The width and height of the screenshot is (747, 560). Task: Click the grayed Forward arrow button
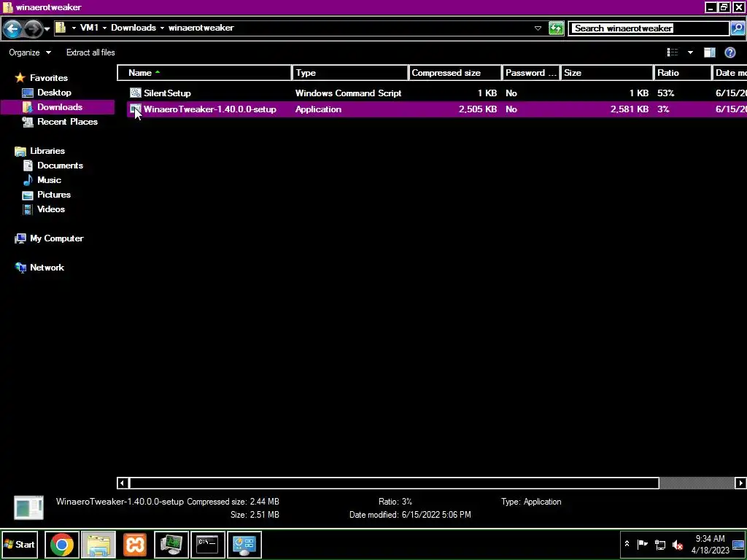(32, 28)
